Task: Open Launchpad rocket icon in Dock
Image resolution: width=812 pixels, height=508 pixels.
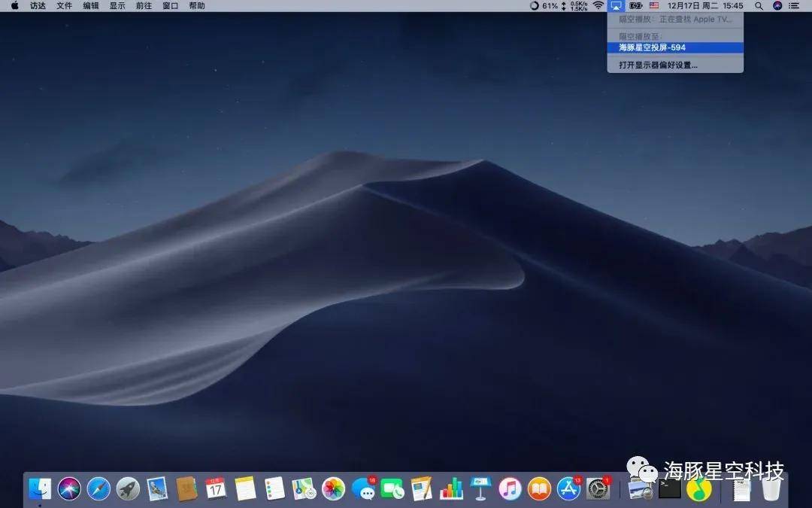Action: (x=128, y=489)
